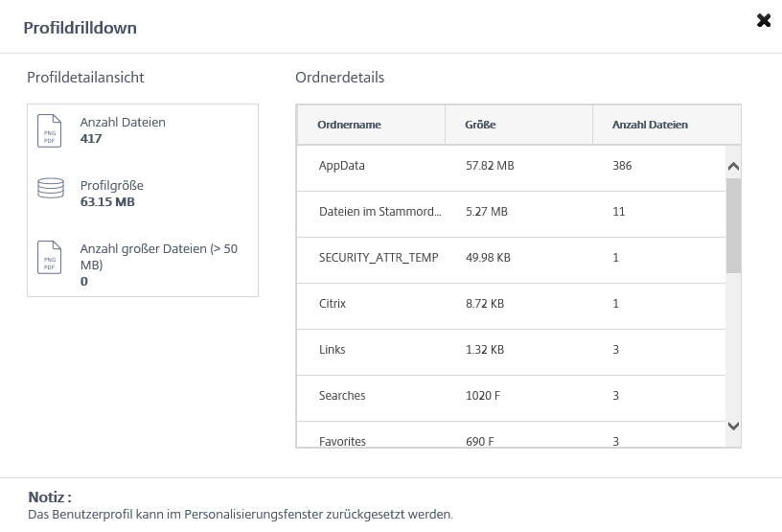Click the folder table scrollbar thumb
Screen dimensions: 782x532
tap(733, 225)
